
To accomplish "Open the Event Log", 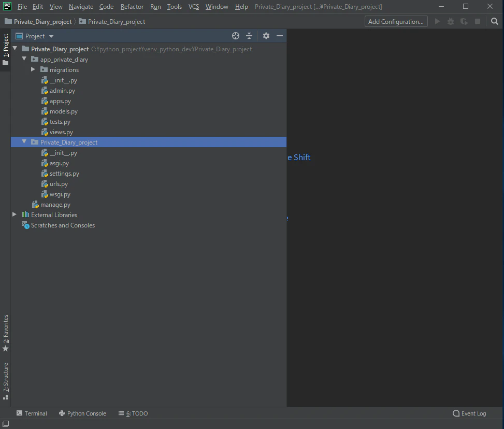I will coord(469,413).
